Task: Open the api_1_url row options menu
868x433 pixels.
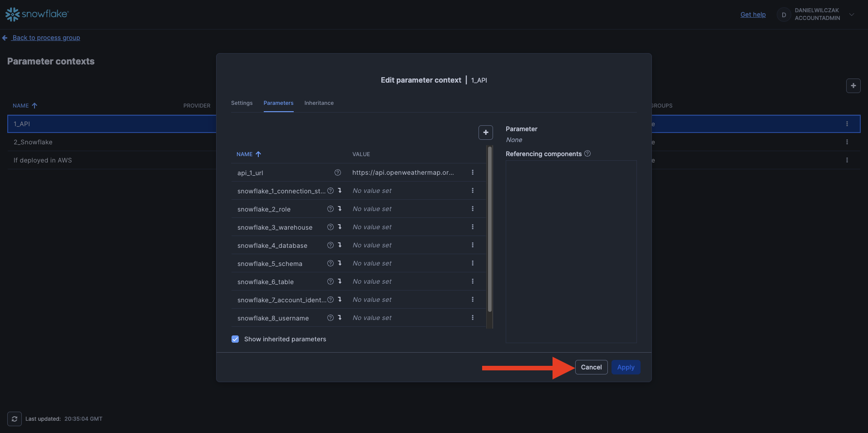Action: (x=473, y=172)
